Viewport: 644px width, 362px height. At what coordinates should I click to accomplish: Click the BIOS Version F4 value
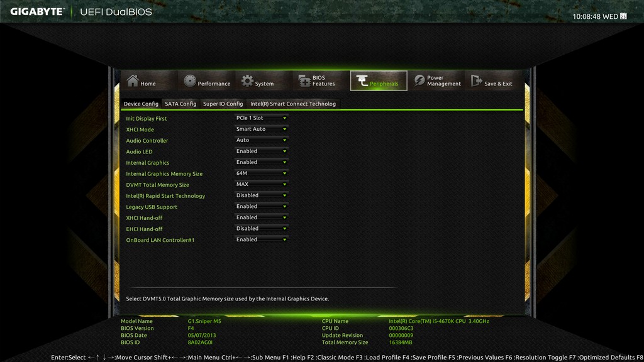tap(191, 328)
